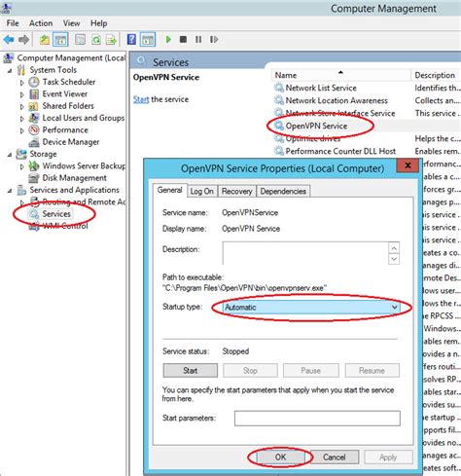Collapse the Storage tree node
Screen dimensions: 461x476
point(10,155)
